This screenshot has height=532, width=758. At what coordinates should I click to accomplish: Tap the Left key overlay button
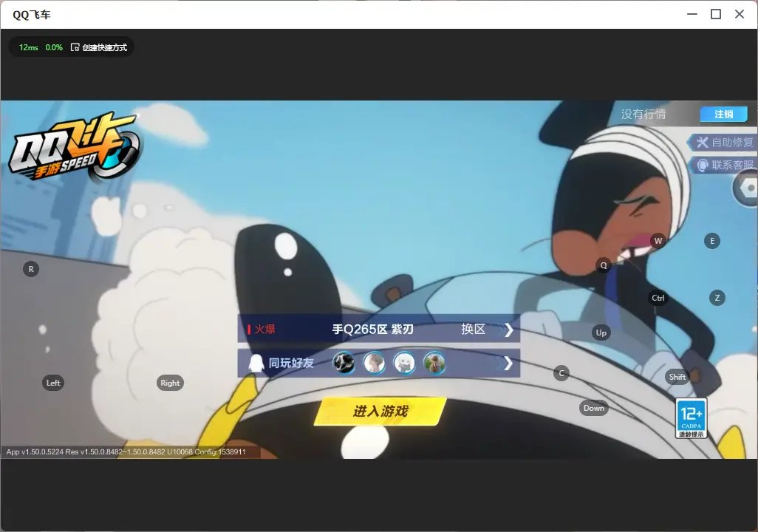pyautogui.click(x=53, y=383)
